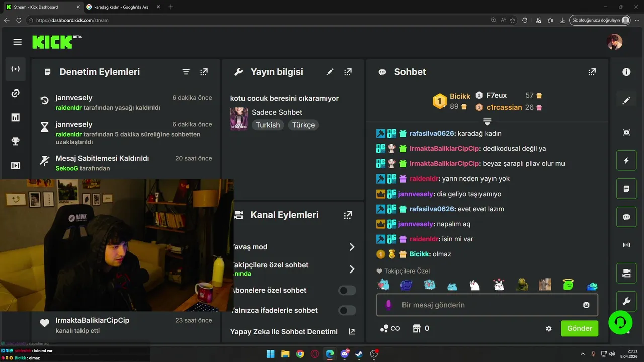Viewport: 644px width, 362px height.
Task: Open the emoji picker in message box
Action: pos(586,305)
